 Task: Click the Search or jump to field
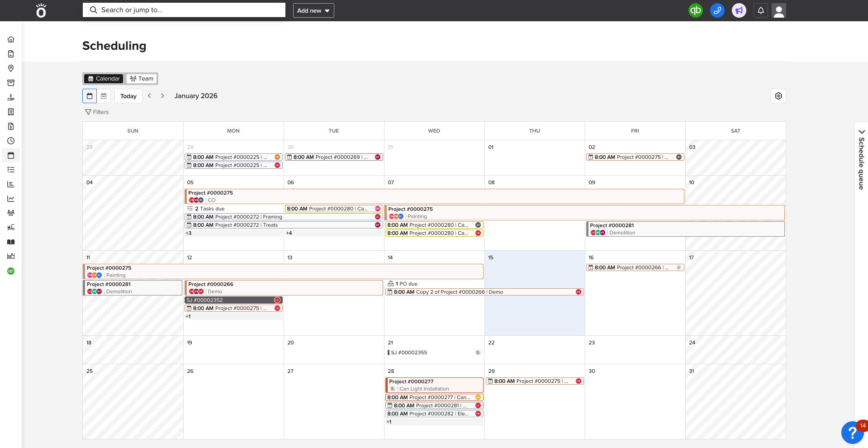184,10
